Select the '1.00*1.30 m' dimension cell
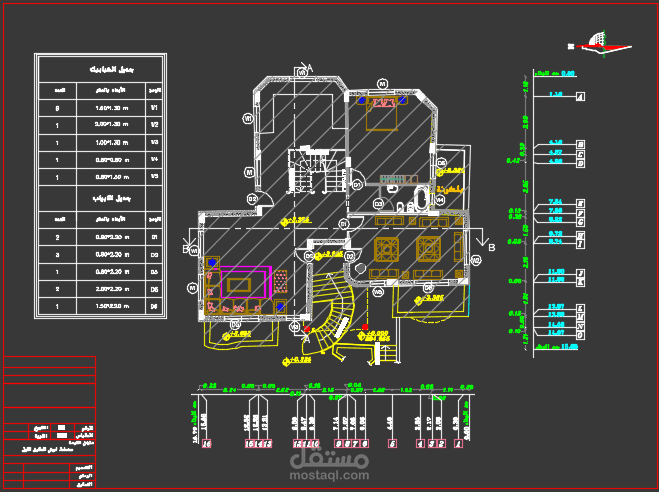Image resolution: width=659 pixels, height=492 pixels. coord(111,143)
